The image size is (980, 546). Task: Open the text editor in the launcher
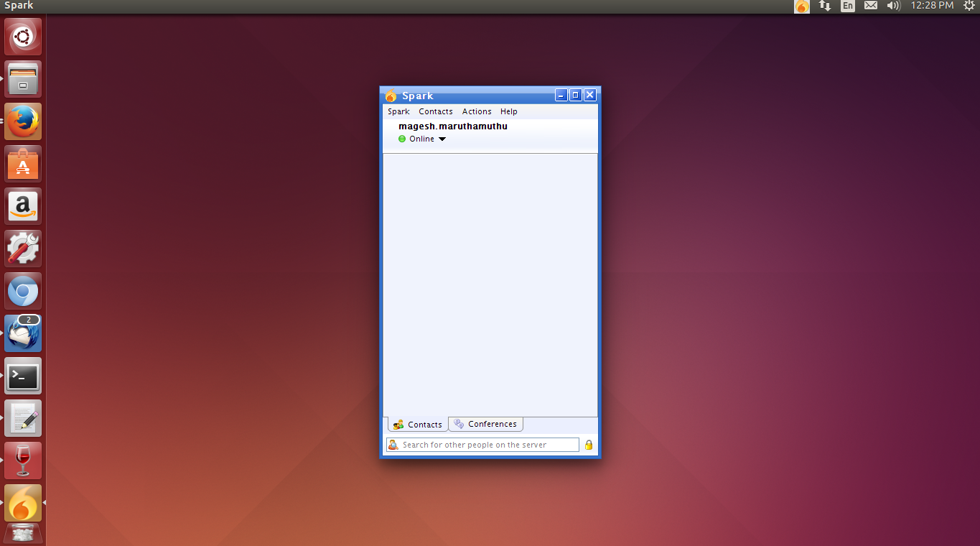click(x=23, y=418)
